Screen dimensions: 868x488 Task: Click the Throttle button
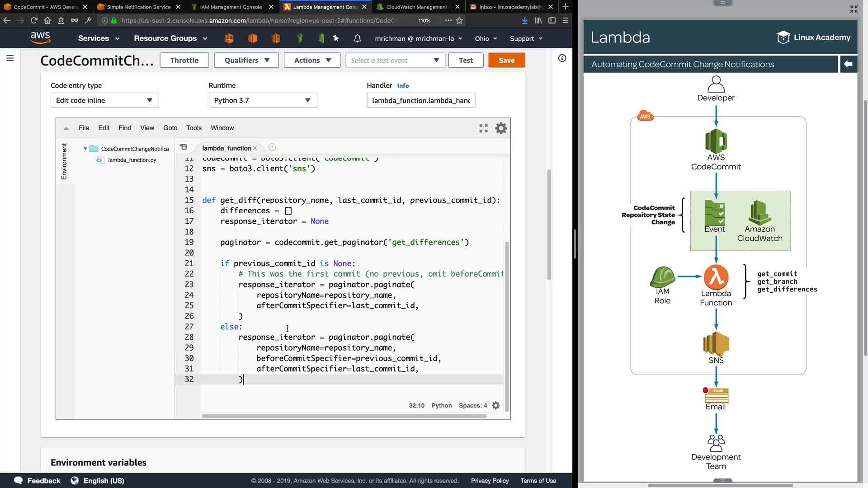(x=184, y=60)
